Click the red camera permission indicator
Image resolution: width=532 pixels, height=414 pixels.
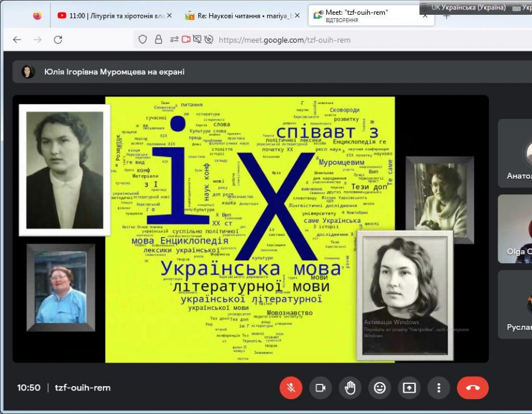click(x=186, y=40)
